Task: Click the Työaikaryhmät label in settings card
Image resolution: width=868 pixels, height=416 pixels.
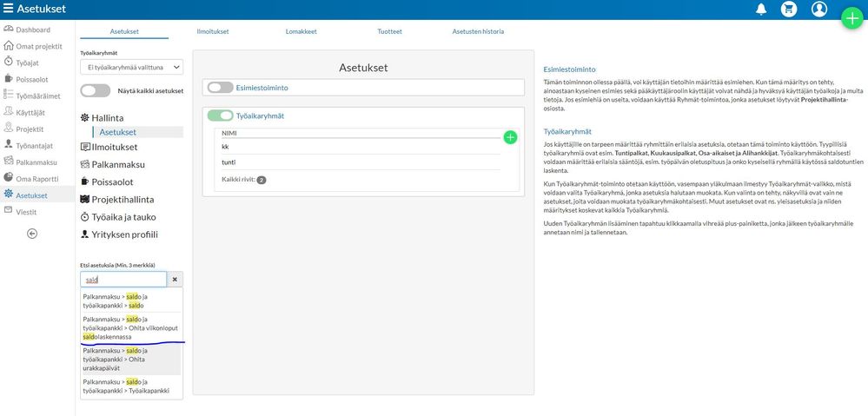Action: pos(260,116)
